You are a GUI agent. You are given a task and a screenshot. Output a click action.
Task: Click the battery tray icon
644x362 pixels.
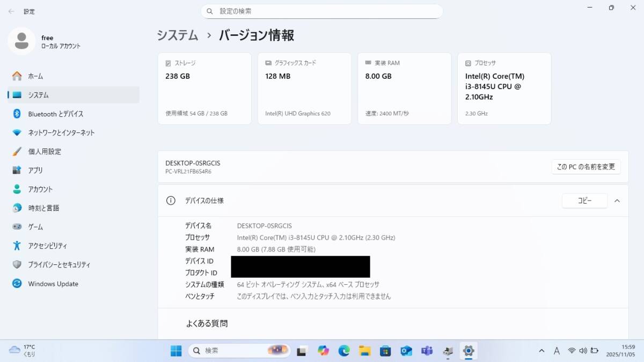595,351
